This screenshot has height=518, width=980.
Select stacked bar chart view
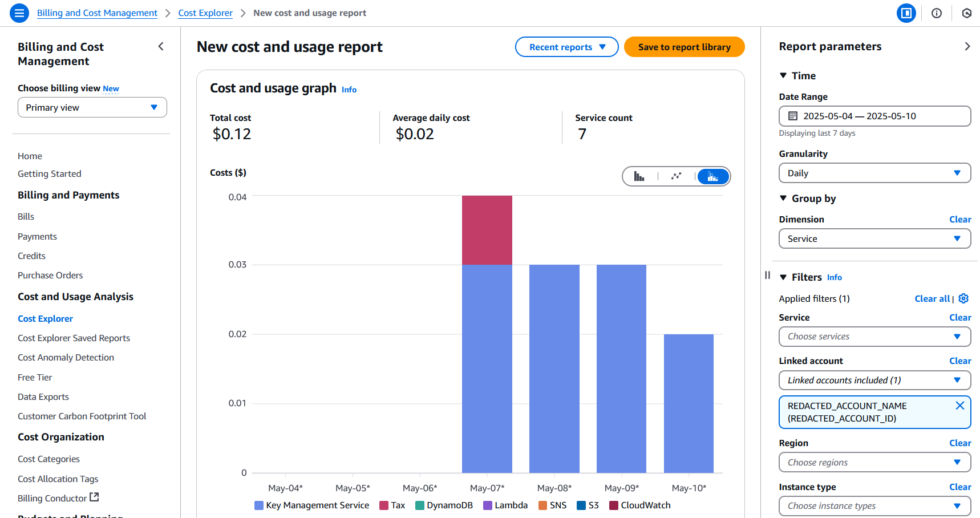713,176
